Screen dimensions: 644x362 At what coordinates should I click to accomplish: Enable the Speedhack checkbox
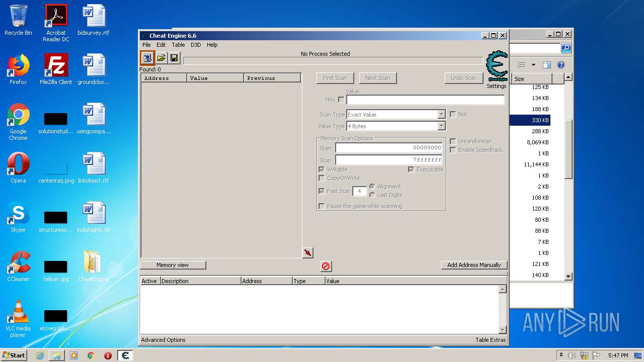[x=453, y=150]
